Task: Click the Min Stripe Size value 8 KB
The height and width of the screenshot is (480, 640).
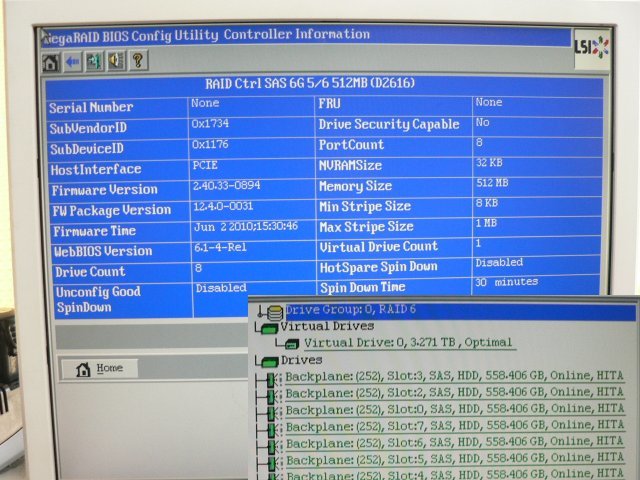Action: click(x=487, y=203)
